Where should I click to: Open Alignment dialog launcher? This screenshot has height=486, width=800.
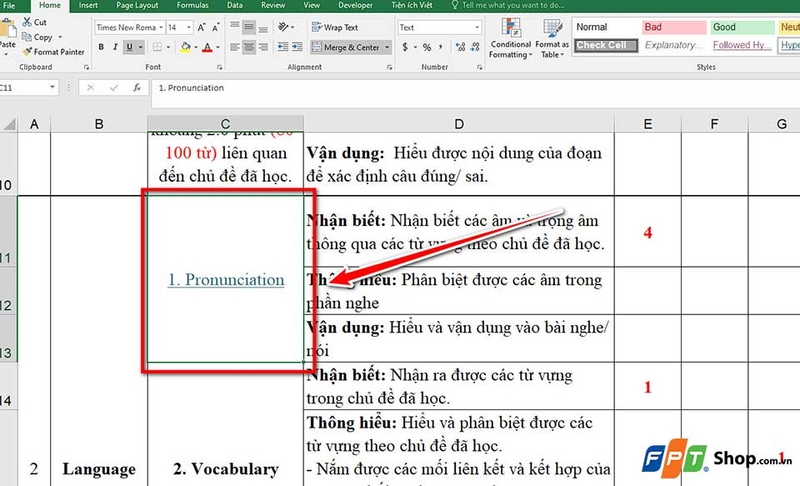click(x=389, y=67)
